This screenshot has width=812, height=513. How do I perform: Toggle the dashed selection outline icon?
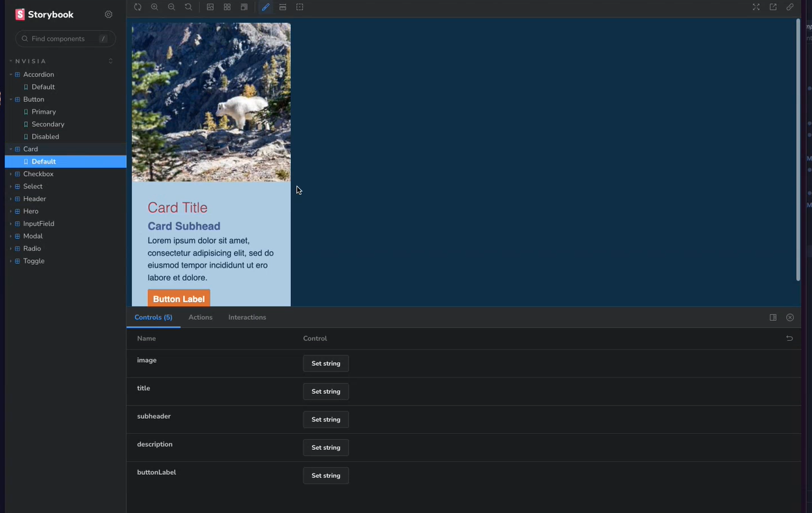click(299, 7)
